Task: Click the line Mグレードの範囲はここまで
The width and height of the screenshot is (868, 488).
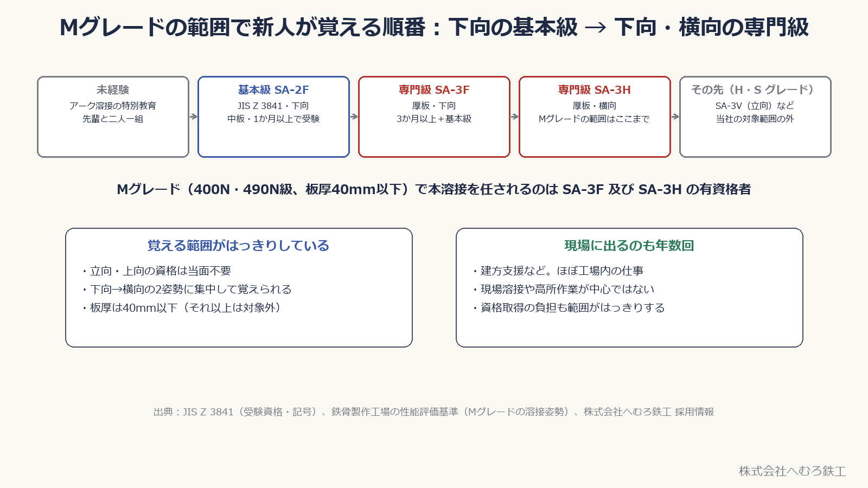Action: coord(595,119)
